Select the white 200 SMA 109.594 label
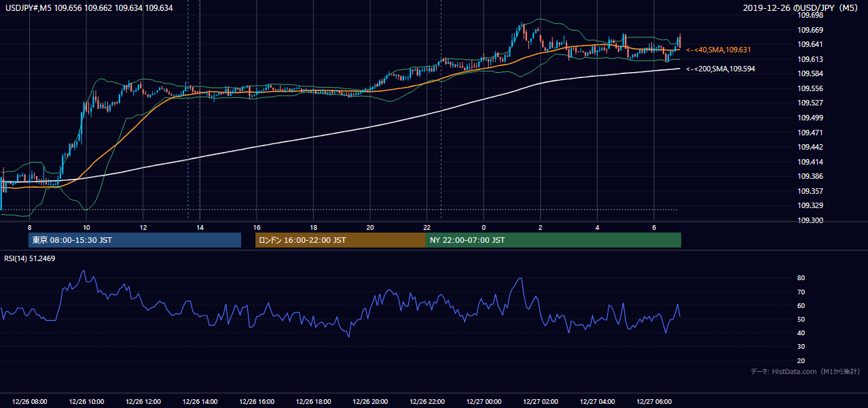868x408 pixels. (721, 69)
